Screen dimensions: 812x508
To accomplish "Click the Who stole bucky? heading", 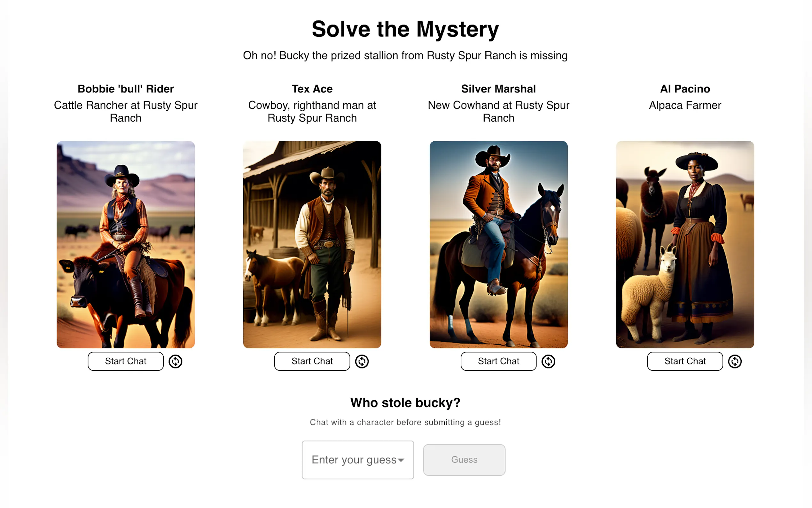I will (x=405, y=402).
